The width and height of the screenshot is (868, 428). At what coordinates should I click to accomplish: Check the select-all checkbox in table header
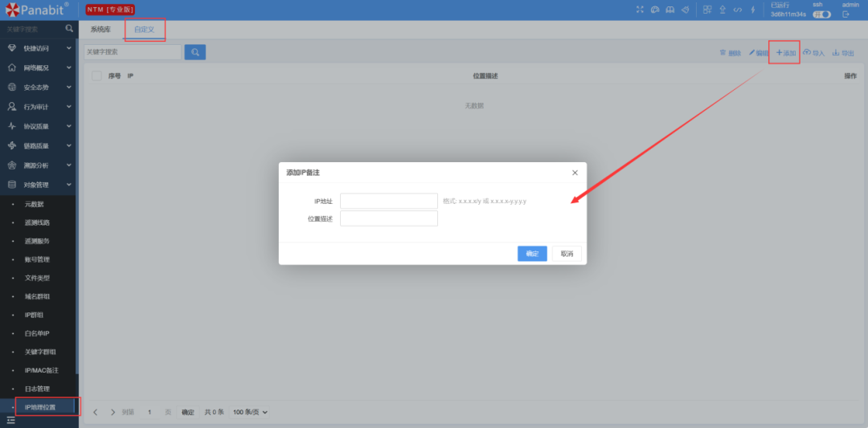[x=97, y=75]
